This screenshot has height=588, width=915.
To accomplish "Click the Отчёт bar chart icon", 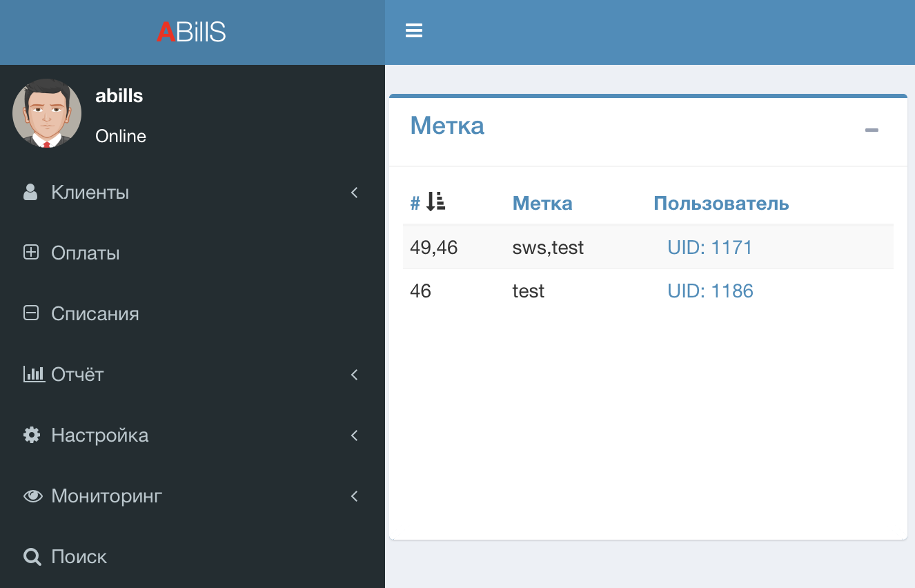I will 33,375.
